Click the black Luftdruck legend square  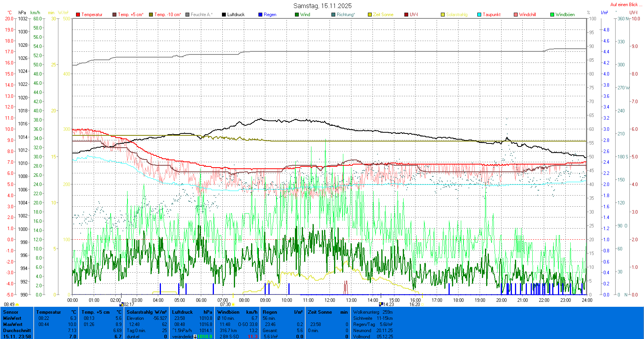point(224,15)
